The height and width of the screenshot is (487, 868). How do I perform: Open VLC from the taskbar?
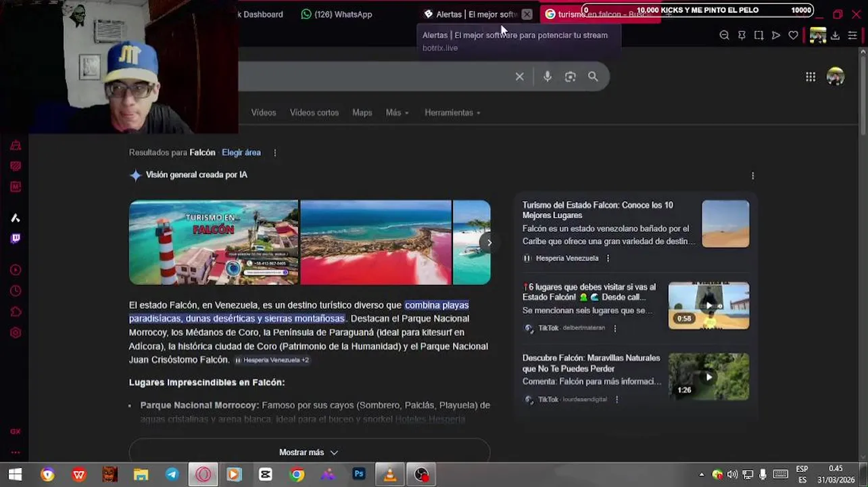pos(390,474)
